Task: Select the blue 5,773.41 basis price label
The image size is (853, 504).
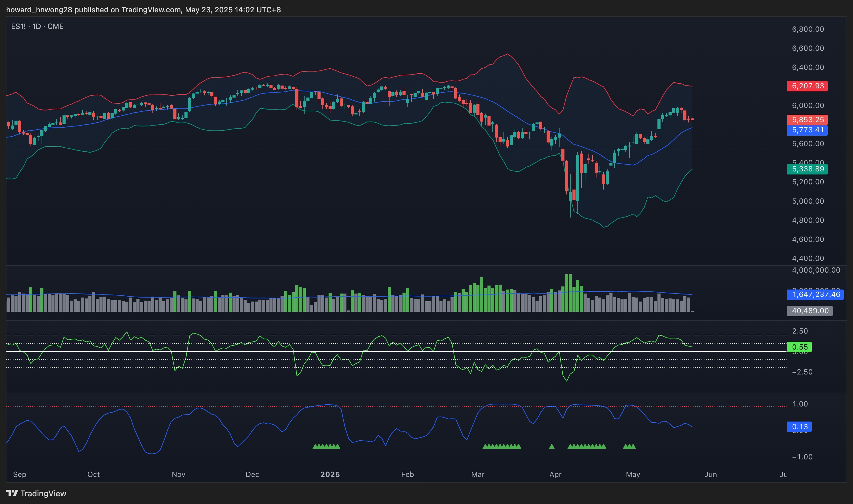Action: tap(807, 130)
